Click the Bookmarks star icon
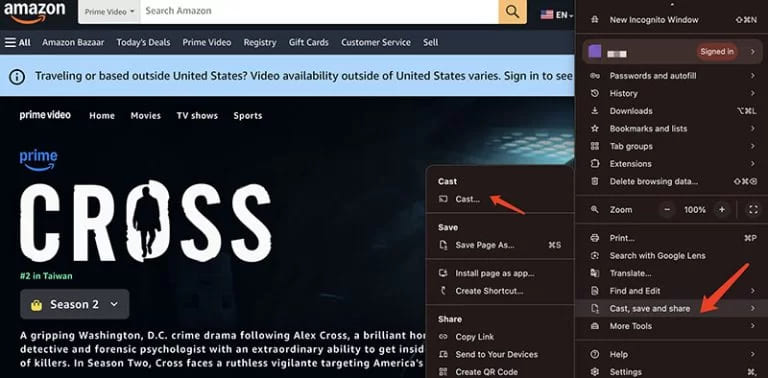 pos(595,128)
